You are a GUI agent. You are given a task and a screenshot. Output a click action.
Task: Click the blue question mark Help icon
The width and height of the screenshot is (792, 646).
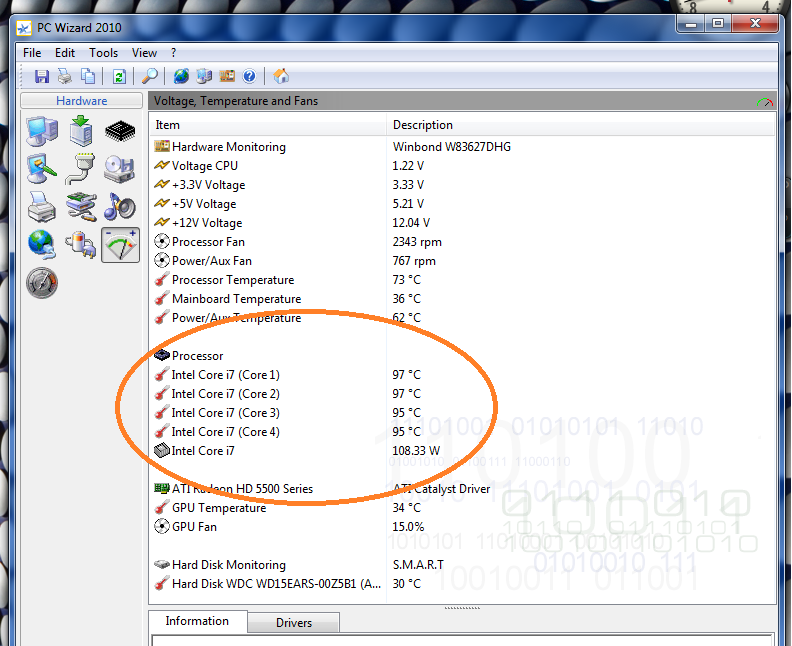tap(250, 76)
